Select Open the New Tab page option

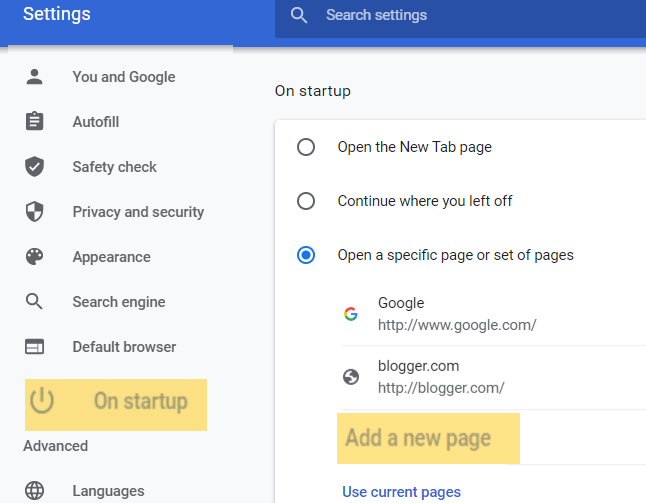tap(306, 147)
